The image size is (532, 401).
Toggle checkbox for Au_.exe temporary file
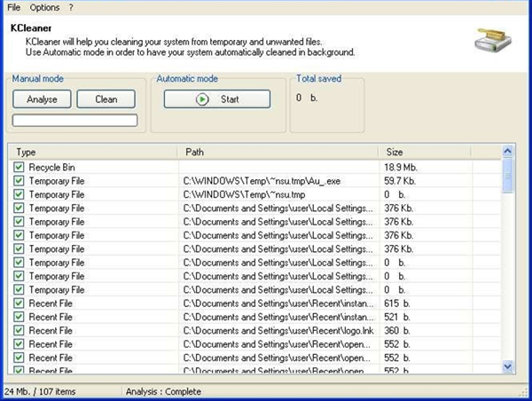19,181
